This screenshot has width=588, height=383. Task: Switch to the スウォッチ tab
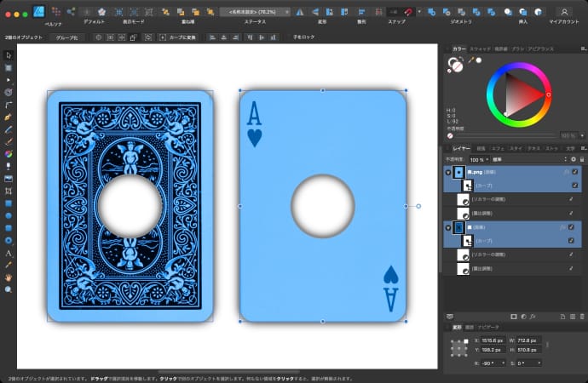[x=478, y=49]
